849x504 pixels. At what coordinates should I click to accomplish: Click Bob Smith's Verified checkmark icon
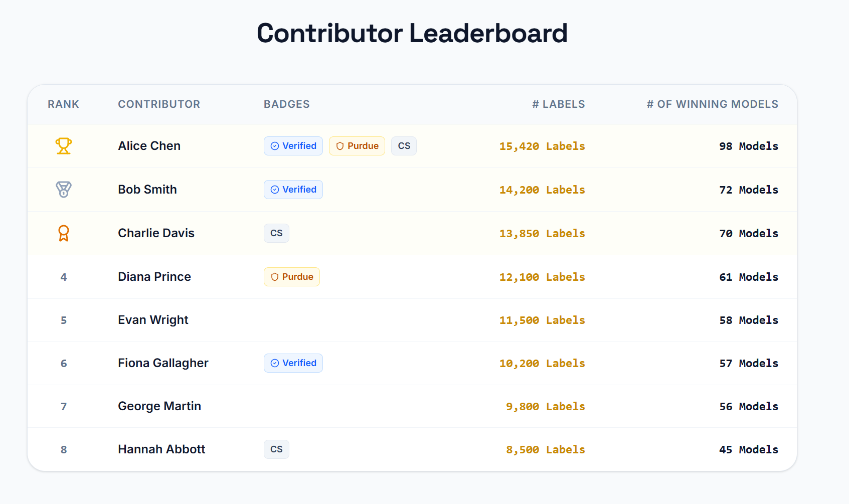(275, 190)
